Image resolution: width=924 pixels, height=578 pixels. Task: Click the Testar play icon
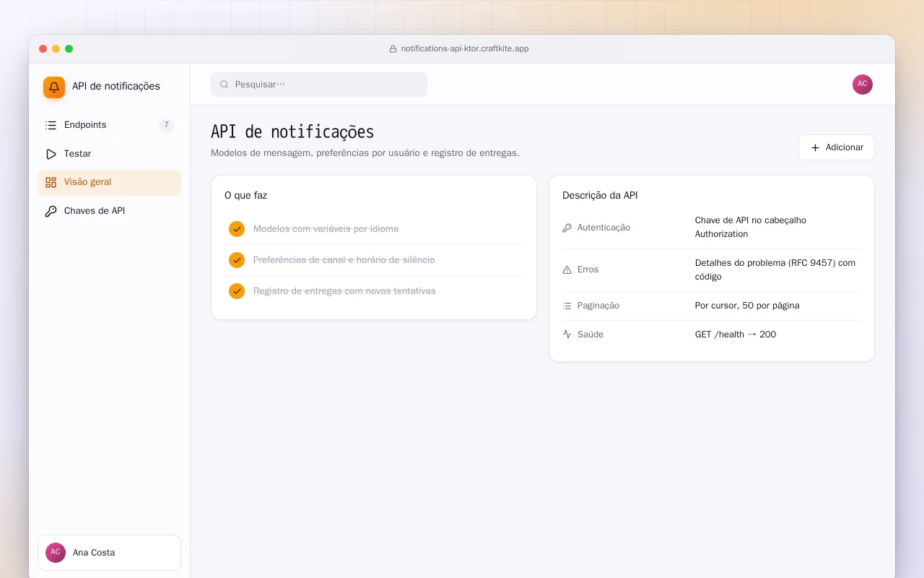pyautogui.click(x=51, y=154)
